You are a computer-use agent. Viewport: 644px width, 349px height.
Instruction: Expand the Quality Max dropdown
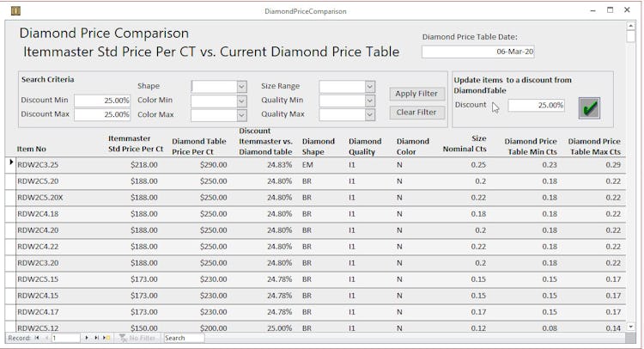coord(369,115)
